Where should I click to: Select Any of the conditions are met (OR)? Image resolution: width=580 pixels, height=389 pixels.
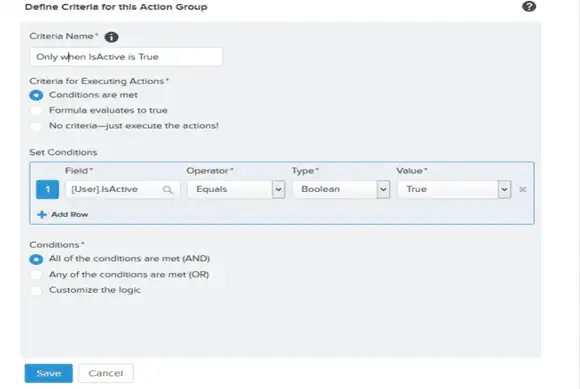pos(36,275)
